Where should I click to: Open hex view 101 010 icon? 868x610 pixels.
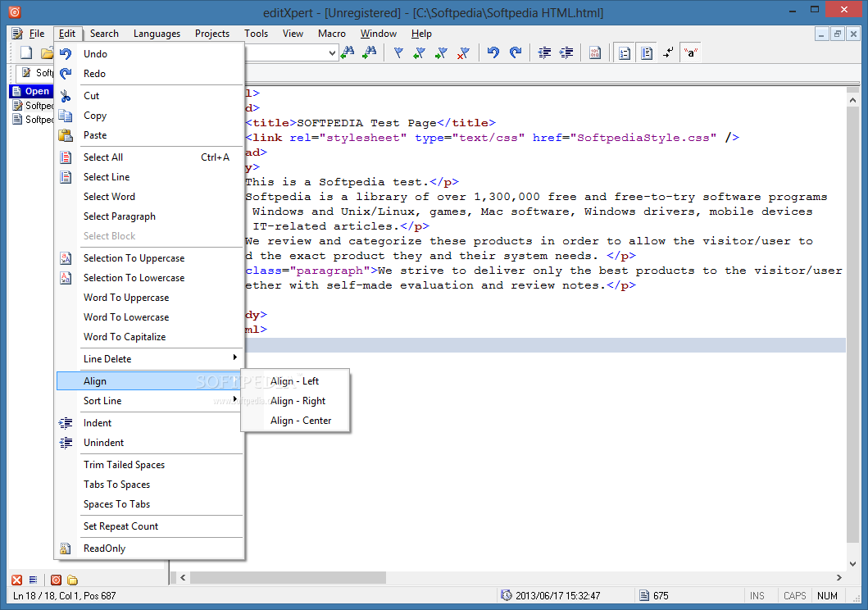click(x=595, y=52)
